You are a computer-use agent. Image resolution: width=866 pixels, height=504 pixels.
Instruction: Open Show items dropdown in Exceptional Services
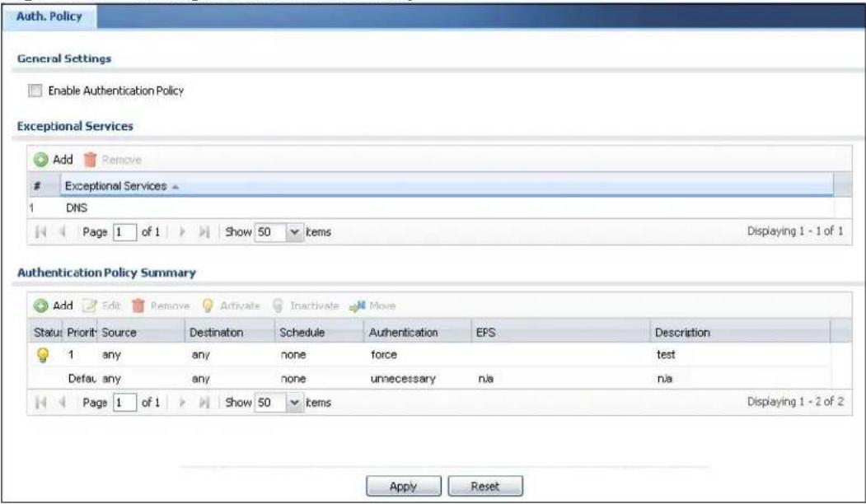tap(294, 232)
